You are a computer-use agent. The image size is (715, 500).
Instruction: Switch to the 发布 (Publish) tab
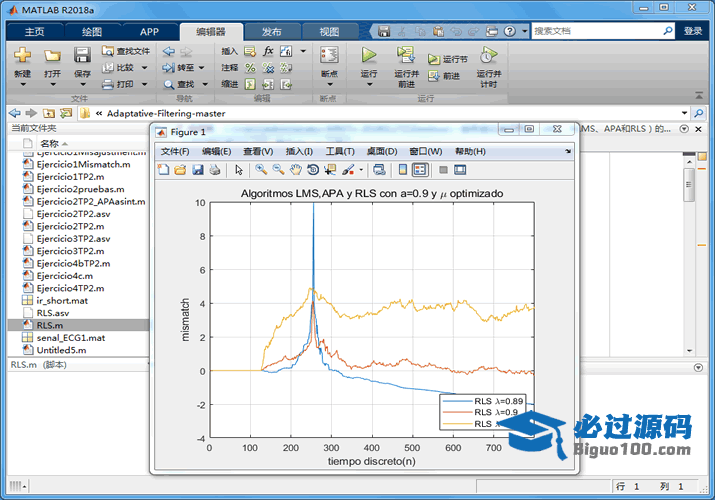[x=272, y=32]
